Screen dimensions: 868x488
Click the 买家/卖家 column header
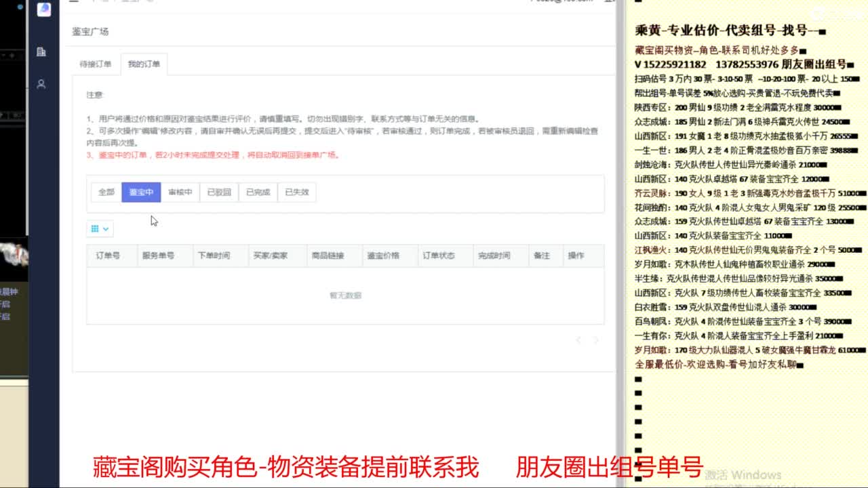click(270, 256)
